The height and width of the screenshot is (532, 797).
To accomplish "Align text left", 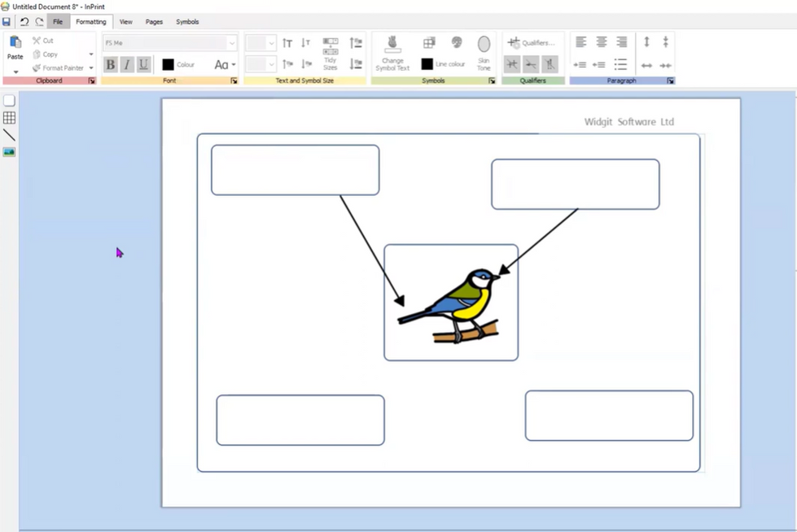I will tap(581, 42).
